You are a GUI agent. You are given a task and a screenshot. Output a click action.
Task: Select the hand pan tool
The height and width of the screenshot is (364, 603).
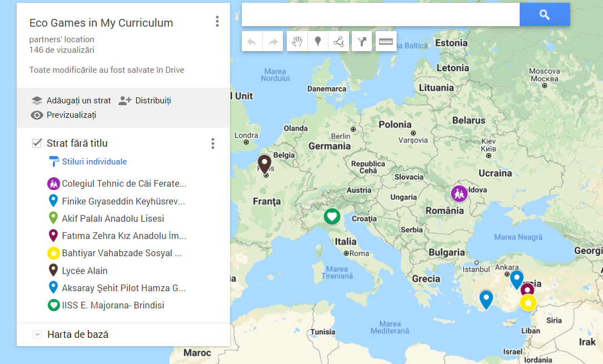tap(297, 42)
